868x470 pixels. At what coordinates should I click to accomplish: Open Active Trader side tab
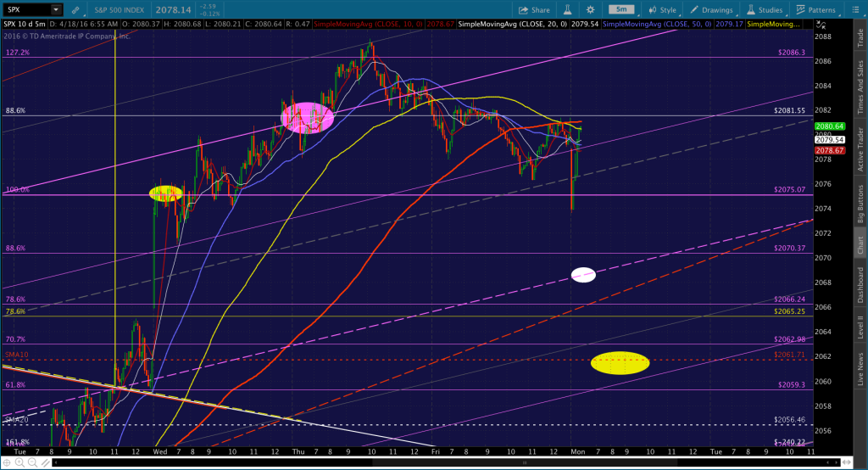pos(860,149)
